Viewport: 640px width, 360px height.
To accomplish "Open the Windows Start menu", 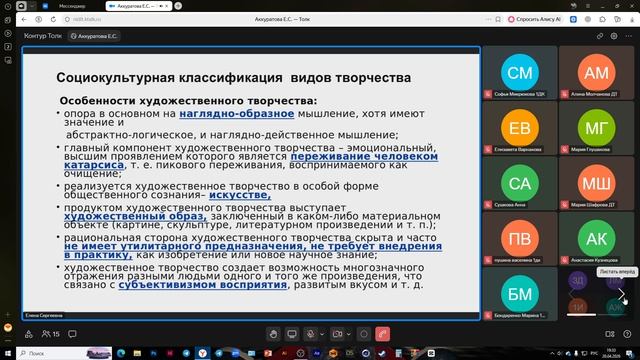I will click(8, 353).
